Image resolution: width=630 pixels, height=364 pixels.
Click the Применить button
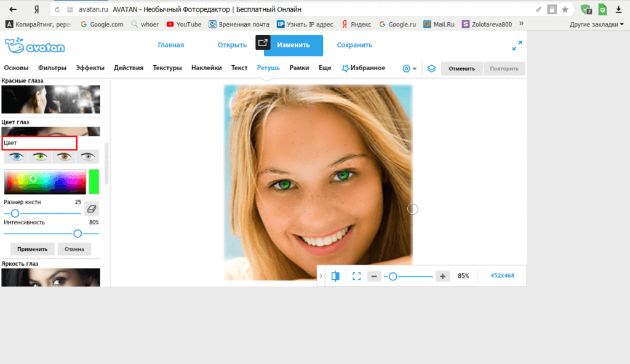32,249
